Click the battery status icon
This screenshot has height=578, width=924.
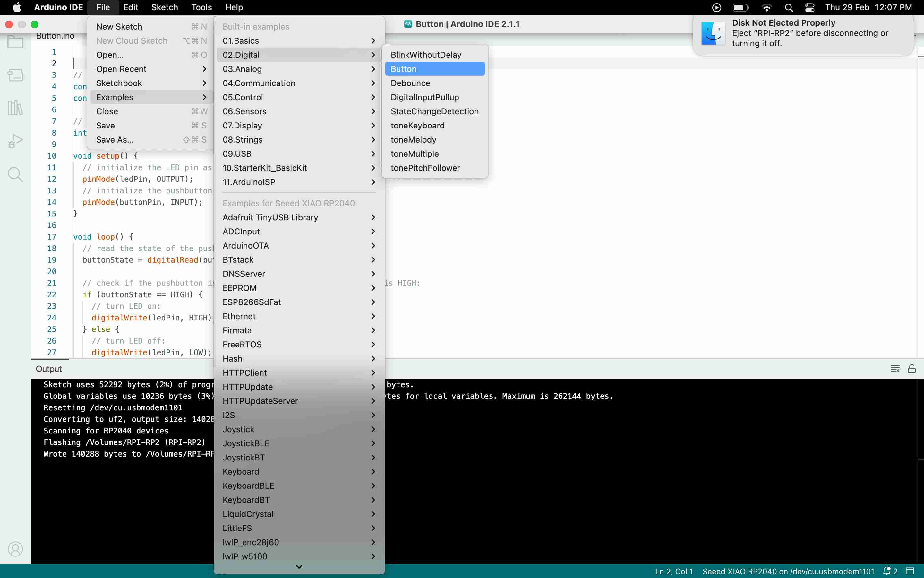click(741, 7)
